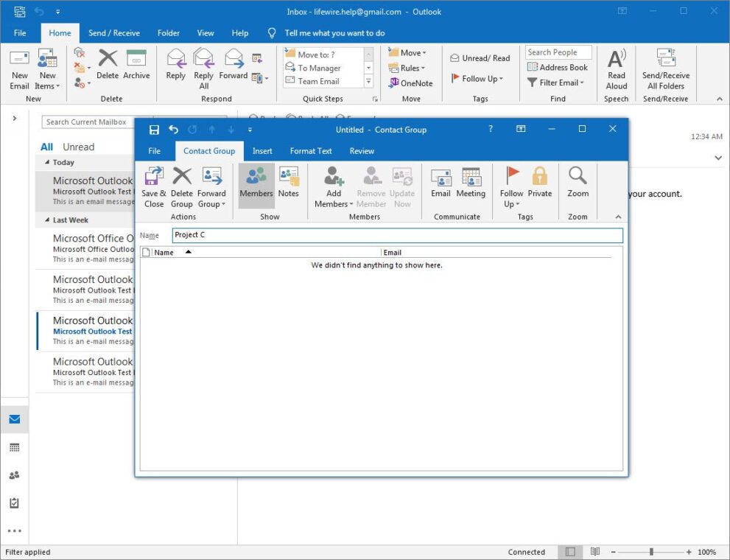Screen dimensions: 730x560
Task: Expand the Quick Steps gallery
Action: 368,82
